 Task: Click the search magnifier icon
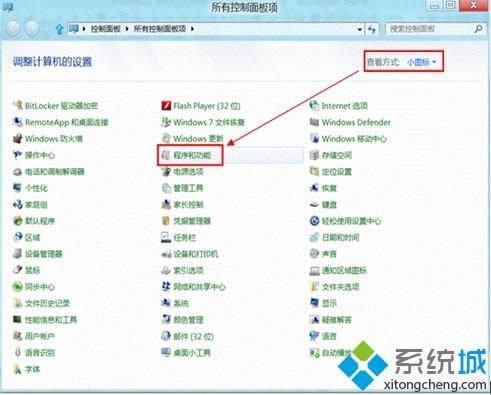click(x=478, y=29)
